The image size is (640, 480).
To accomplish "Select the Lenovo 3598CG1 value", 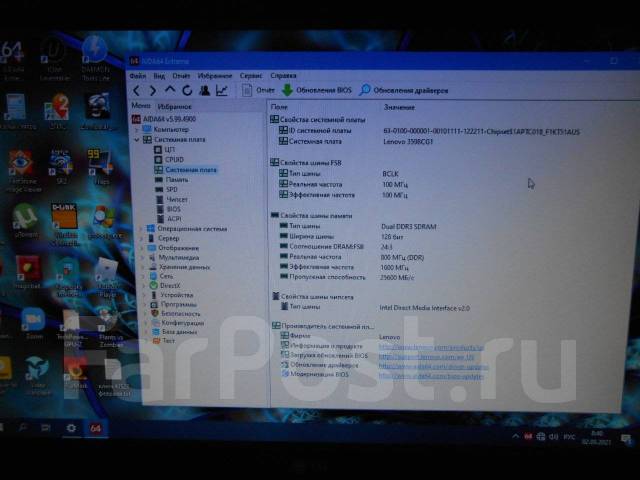I will click(408, 142).
